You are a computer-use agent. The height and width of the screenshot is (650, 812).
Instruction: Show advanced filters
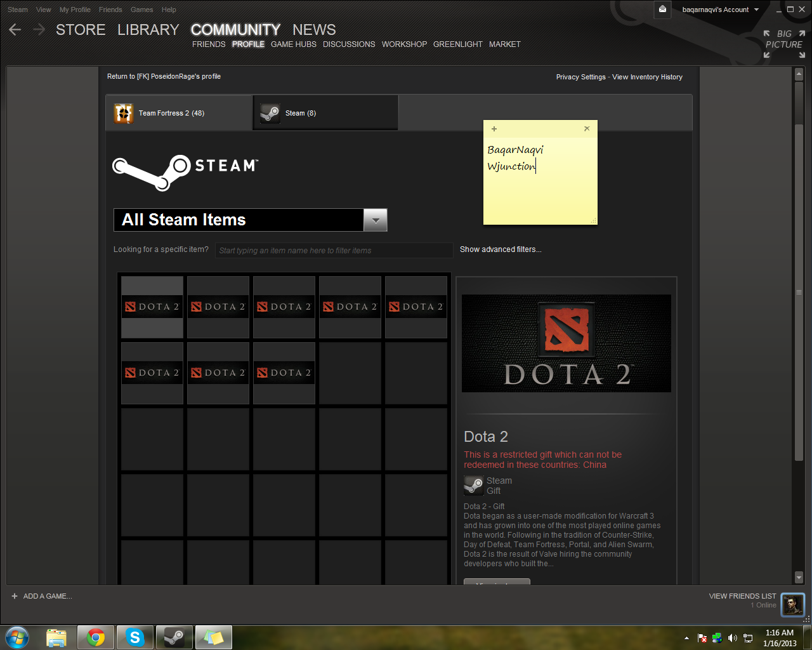[501, 249]
